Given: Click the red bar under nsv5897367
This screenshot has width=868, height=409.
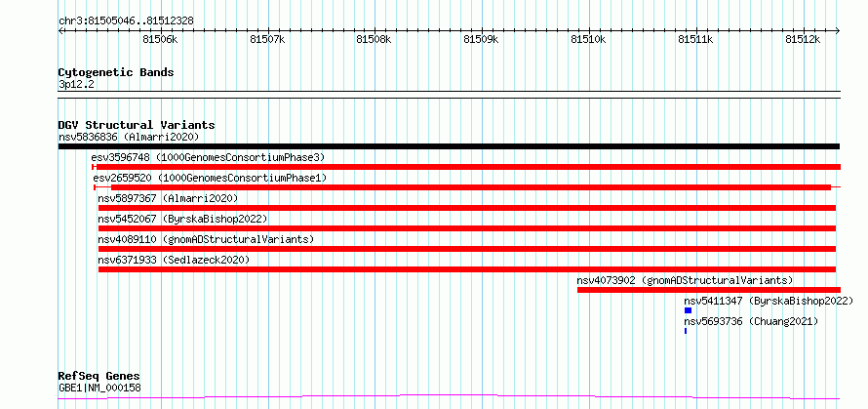Looking at the screenshot, I should tap(467, 208).
